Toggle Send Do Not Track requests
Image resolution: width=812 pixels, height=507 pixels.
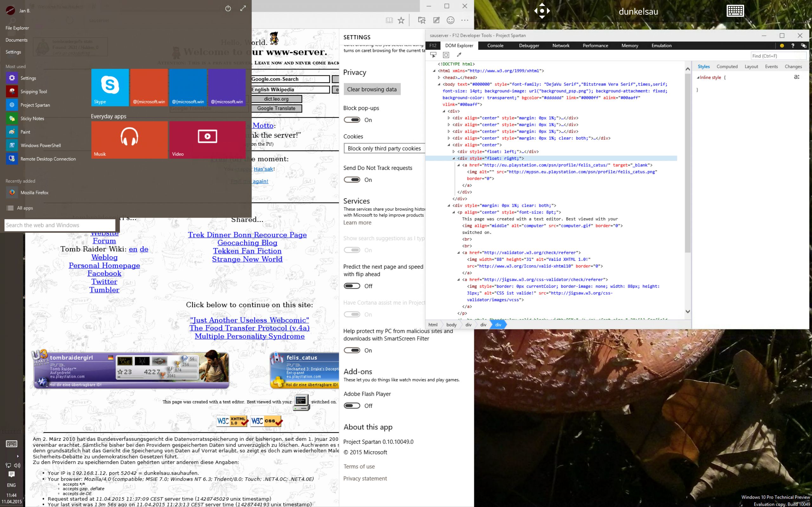(x=352, y=180)
